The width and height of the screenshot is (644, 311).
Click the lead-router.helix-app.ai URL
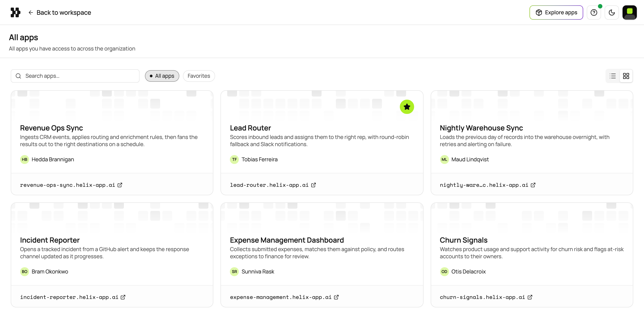point(269,185)
